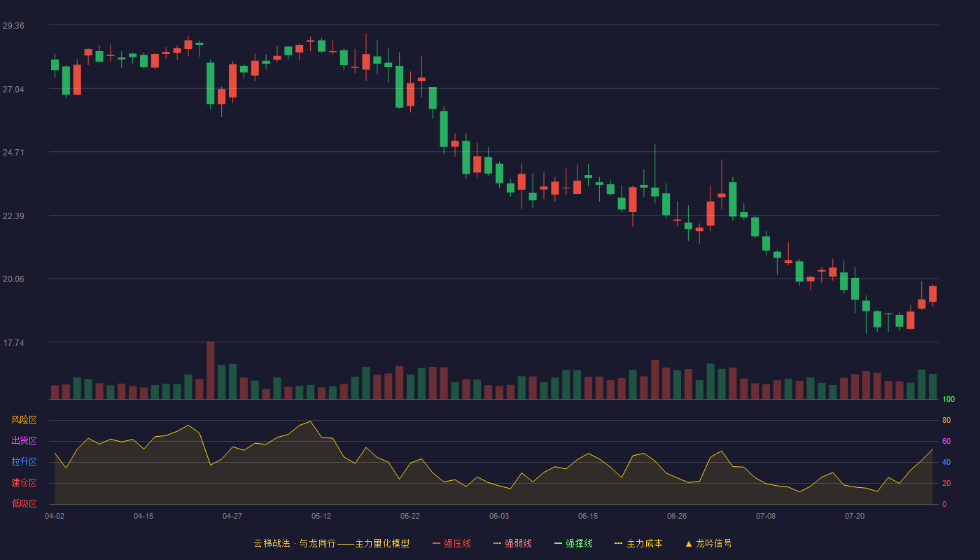Select the 04-15 date label

tap(143, 516)
